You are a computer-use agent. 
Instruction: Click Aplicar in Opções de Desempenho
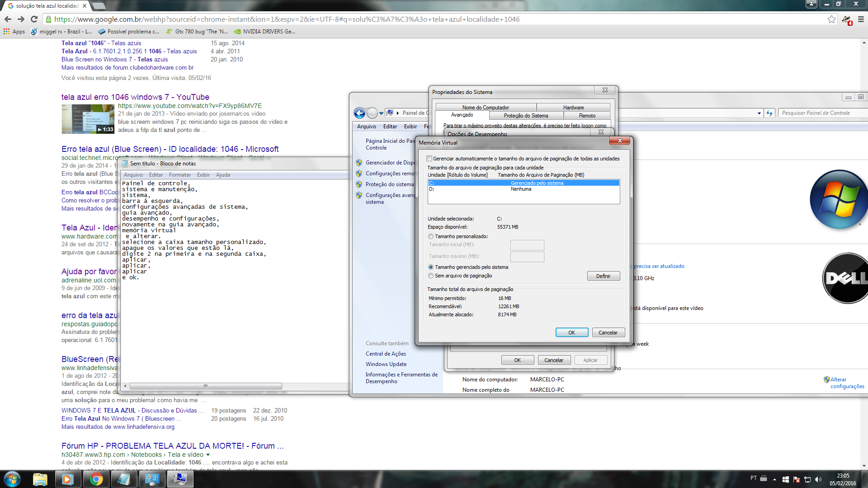tap(590, 360)
